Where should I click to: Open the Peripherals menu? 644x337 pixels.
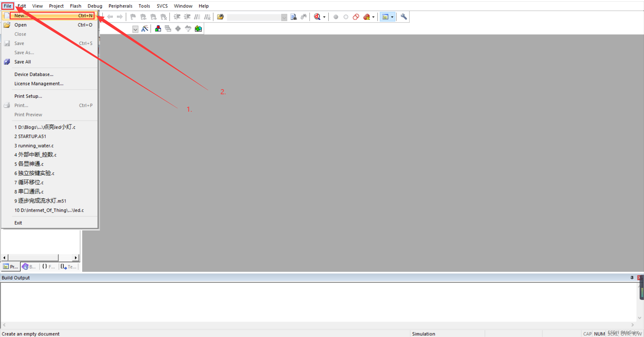coord(120,6)
